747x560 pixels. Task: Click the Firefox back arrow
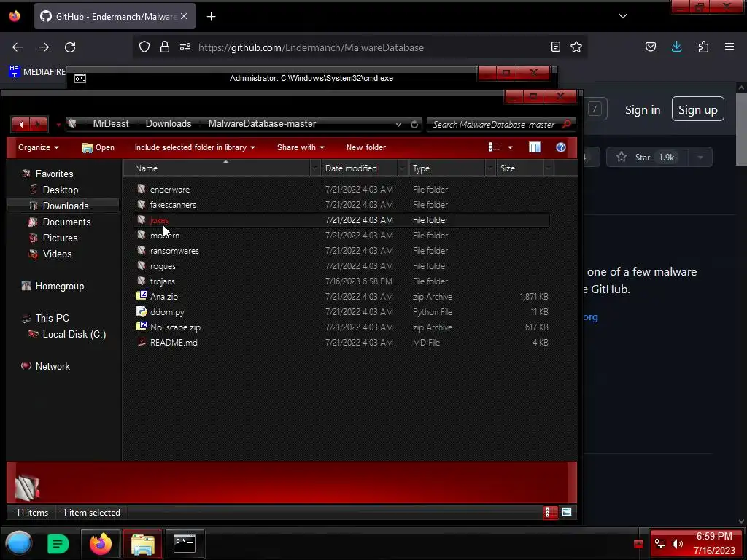pyautogui.click(x=18, y=47)
